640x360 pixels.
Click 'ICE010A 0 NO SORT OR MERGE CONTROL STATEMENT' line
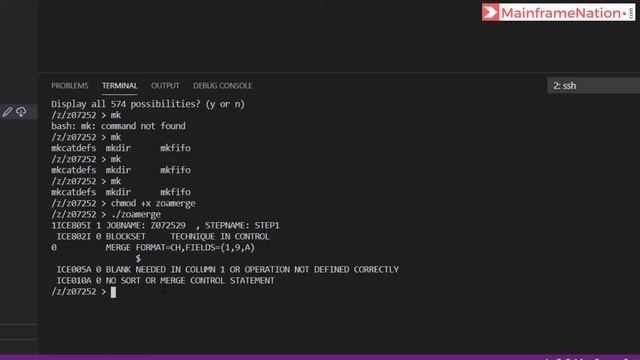point(165,280)
